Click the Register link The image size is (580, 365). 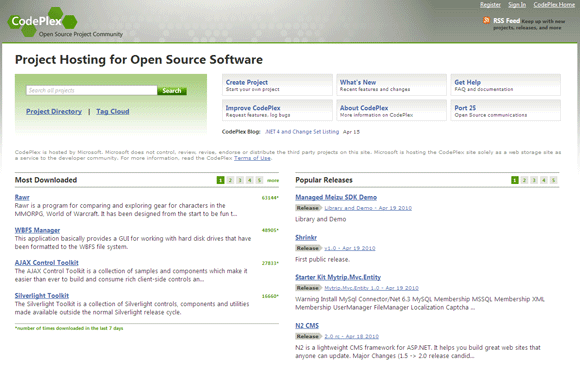[490, 5]
